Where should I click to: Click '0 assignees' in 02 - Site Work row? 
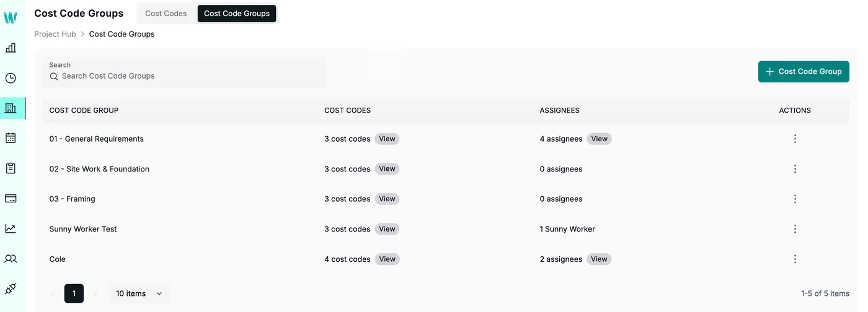[x=561, y=169]
